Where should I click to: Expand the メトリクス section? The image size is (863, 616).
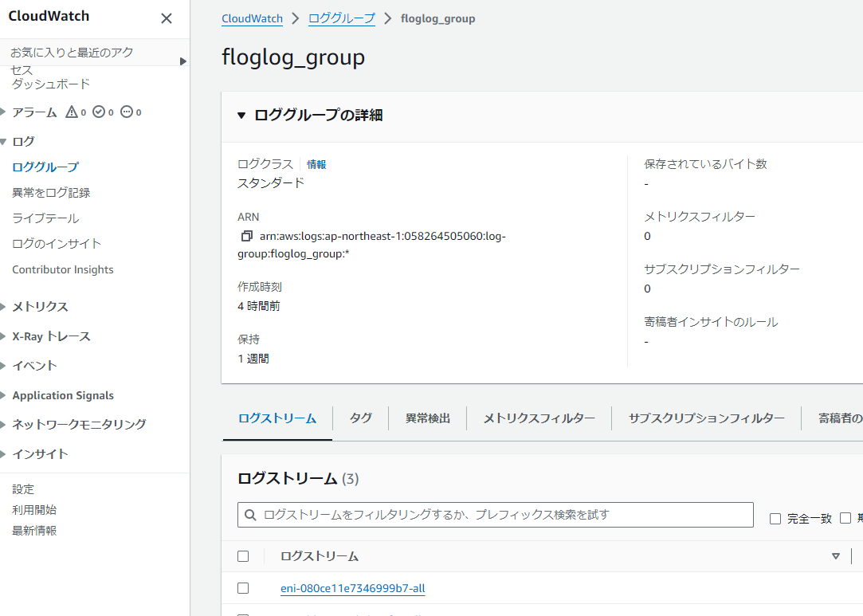click(x=2, y=307)
